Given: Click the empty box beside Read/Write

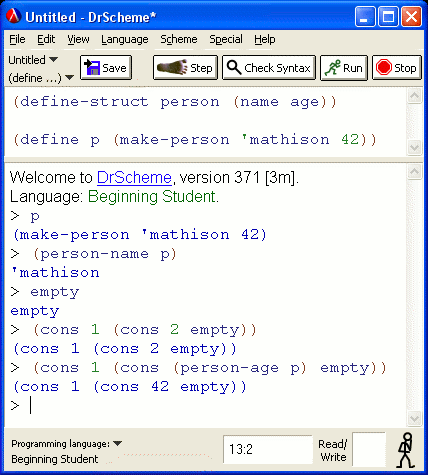Looking at the screenshot, I should (x=369, y=449).
